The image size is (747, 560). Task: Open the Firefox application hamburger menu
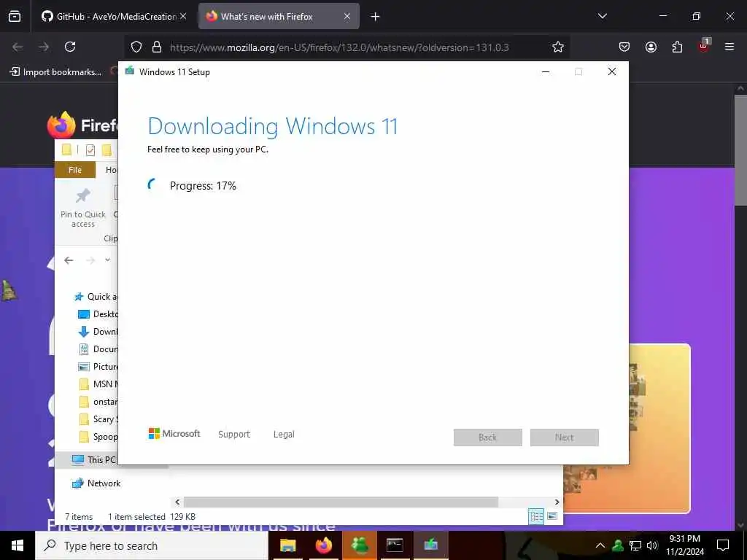[729, 47]
